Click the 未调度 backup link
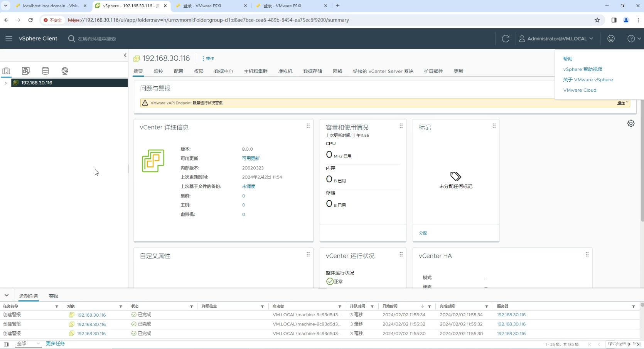This screenshot has width=644, height=349. 249,186
